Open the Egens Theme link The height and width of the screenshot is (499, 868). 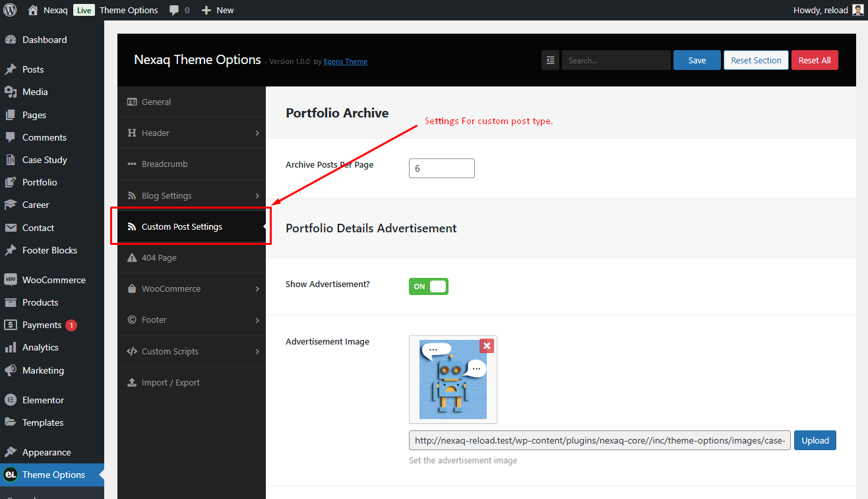(346, 61)
